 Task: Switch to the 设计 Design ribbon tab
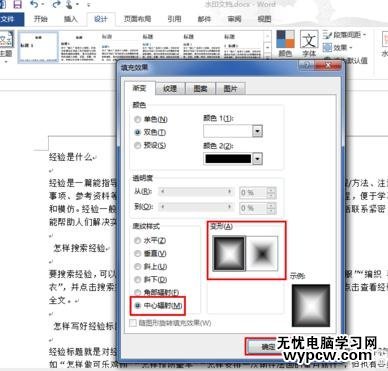(101, 19)
